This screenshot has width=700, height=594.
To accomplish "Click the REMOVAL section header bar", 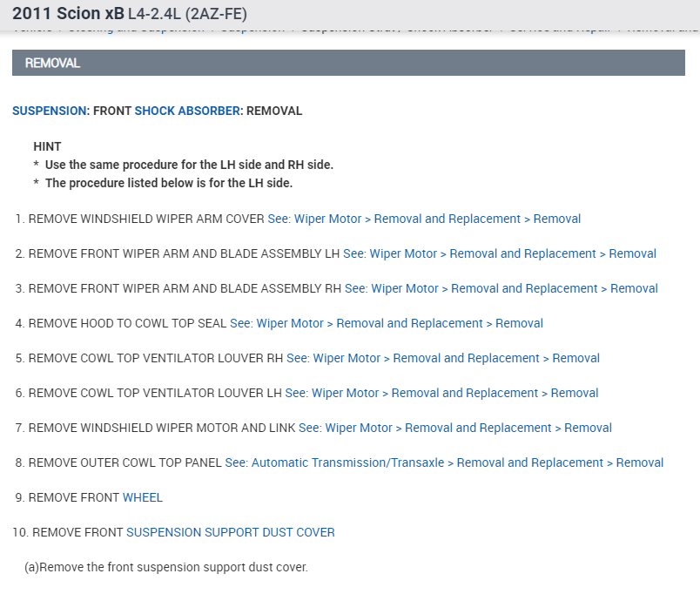I will [348, 63].
